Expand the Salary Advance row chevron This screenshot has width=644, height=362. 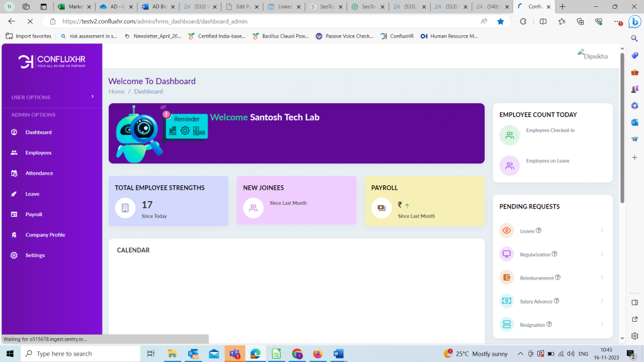point(602,301)
